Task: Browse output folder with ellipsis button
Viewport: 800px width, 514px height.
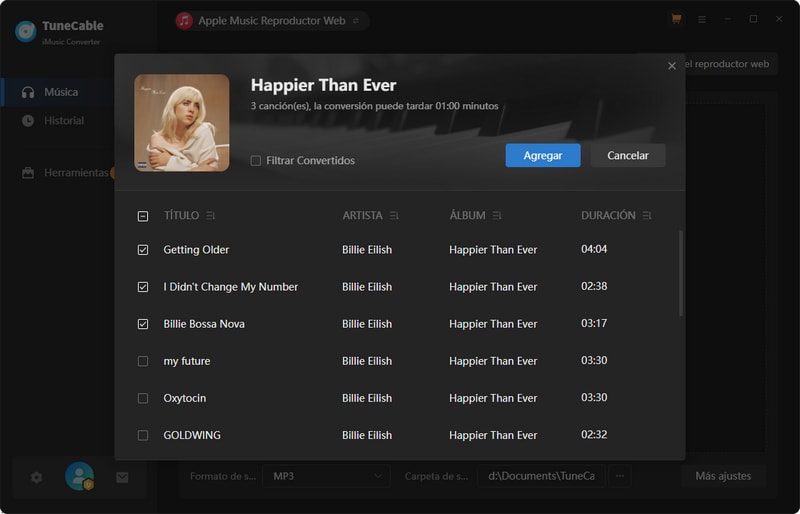Action: tap(620, 476)
